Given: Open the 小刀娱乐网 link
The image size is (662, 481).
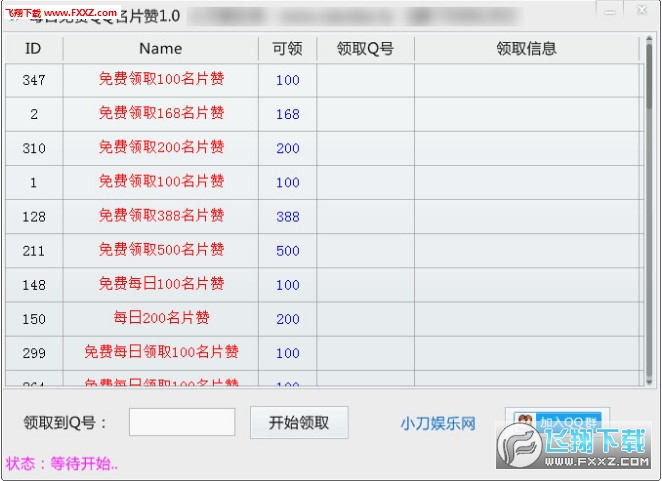Looking at the screenshot, I should (x=438, y=423).
